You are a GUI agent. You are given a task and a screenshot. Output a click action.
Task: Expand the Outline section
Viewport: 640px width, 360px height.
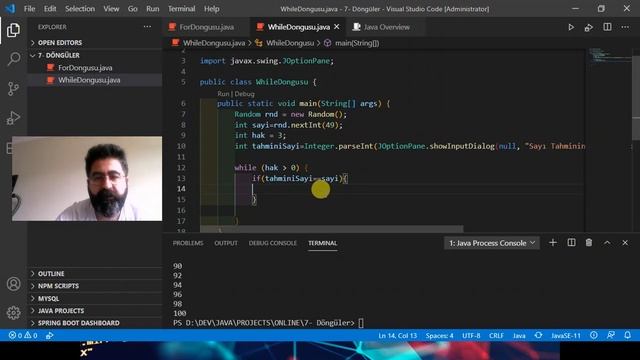95,273
